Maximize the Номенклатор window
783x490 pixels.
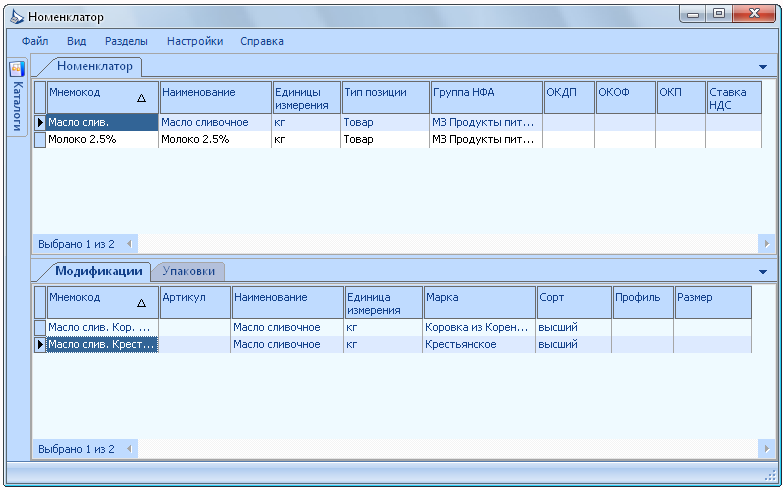coord(719,13)
